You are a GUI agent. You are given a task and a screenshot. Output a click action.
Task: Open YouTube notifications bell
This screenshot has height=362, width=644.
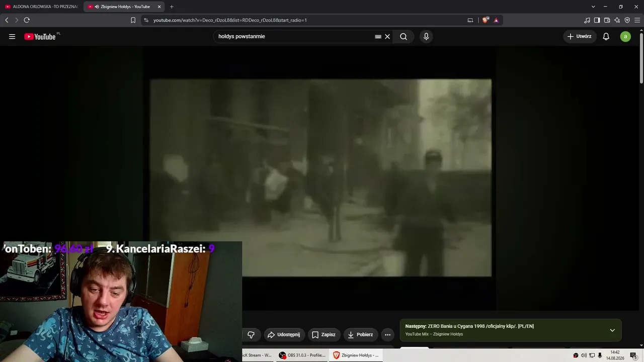[606, 36]
